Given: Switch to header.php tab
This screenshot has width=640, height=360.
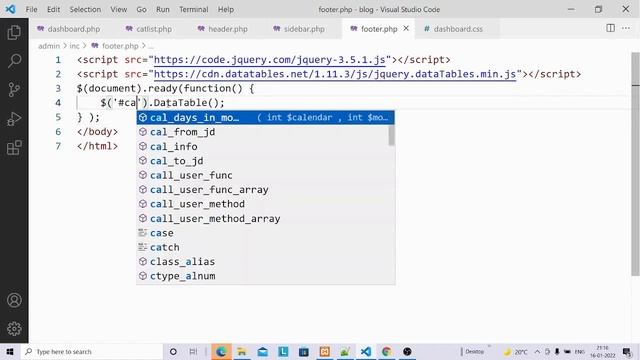Looking at the screenshot, I should click(x=223, y=29).
